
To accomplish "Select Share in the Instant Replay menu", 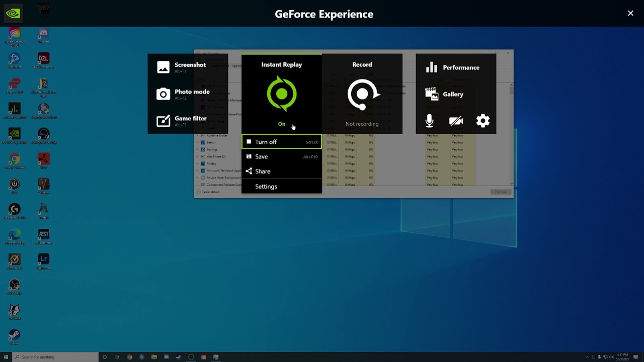I will pos(282,171).
